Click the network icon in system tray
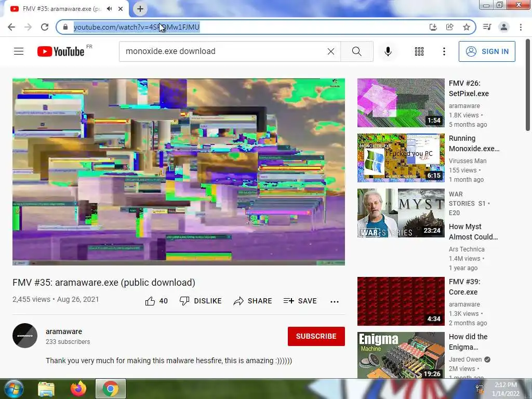Viewport: 532px width, 399px height. point(480,389)
